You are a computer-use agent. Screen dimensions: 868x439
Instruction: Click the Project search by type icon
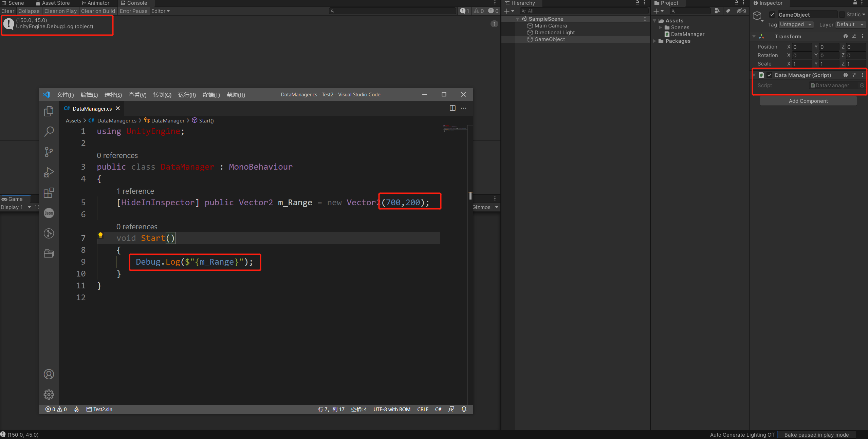pyautogui.click(x=717, y=11)
